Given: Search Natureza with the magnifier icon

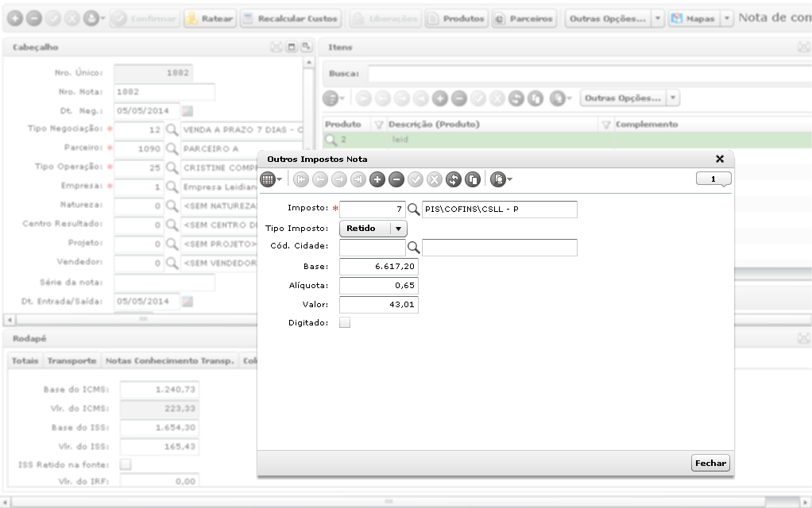Looking at the screenshot, I should [x=172, y=206].
